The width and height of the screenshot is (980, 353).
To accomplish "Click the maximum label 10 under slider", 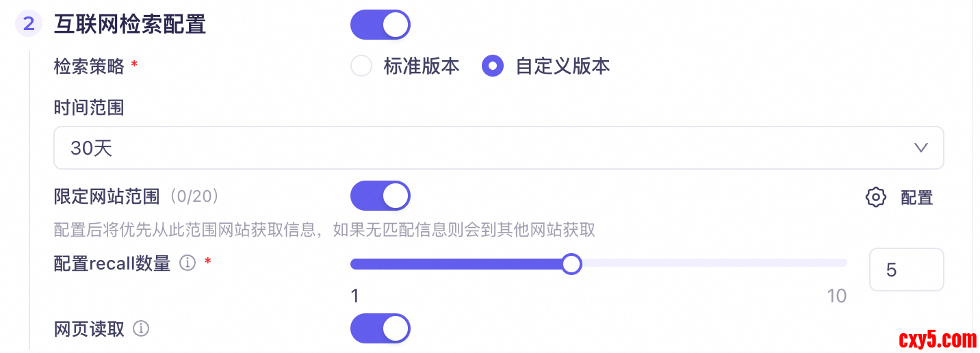I will pyautogui.click(x=836, y=296).
